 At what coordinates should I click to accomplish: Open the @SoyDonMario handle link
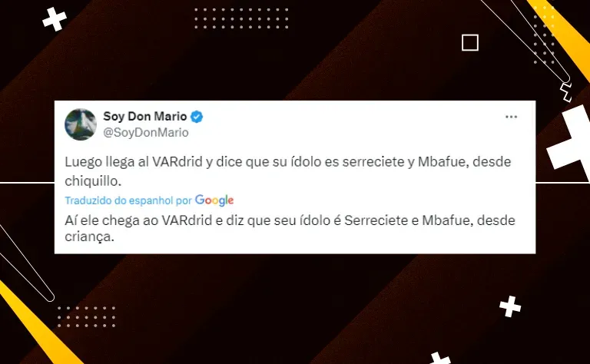146,132
